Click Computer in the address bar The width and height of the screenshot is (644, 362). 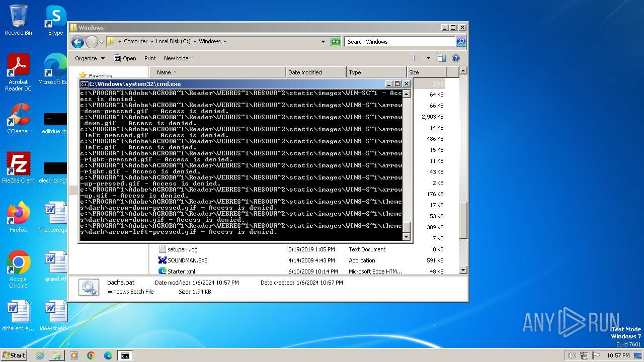click(136, 42)
